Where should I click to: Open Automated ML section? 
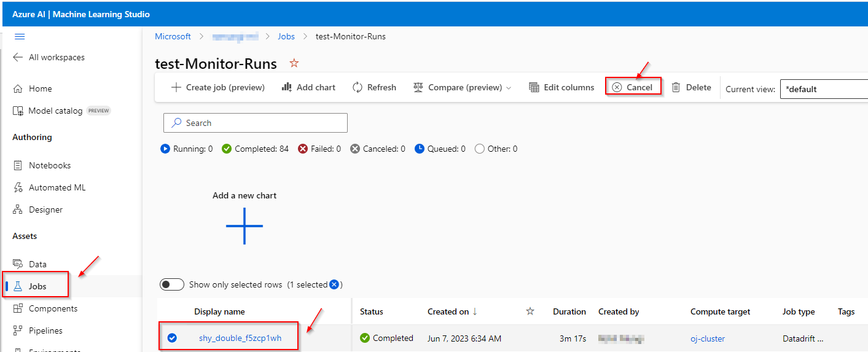click(49, 187)
